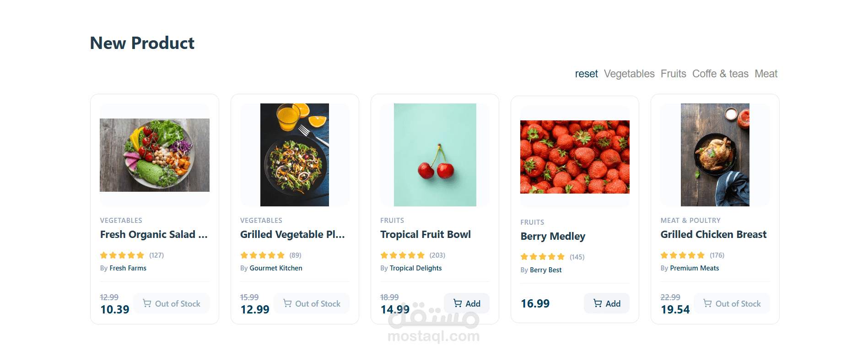868x351 pixels.
Task: Filter products by Vegetables
Action: (x=629, y=74)
